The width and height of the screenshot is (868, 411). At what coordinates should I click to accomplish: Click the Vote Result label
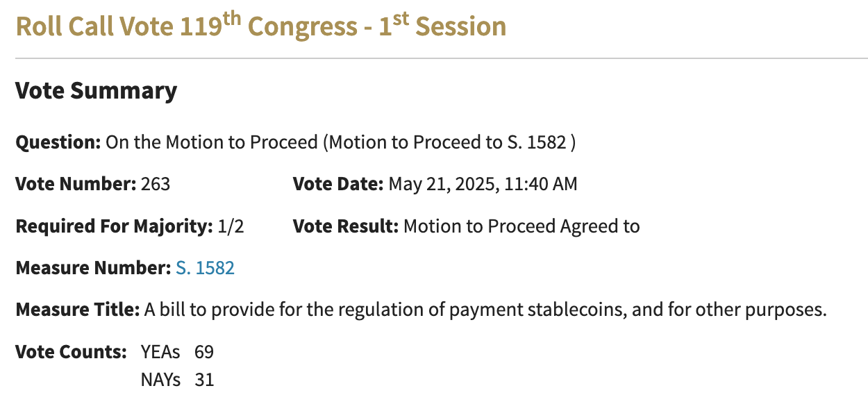point(346,226)
